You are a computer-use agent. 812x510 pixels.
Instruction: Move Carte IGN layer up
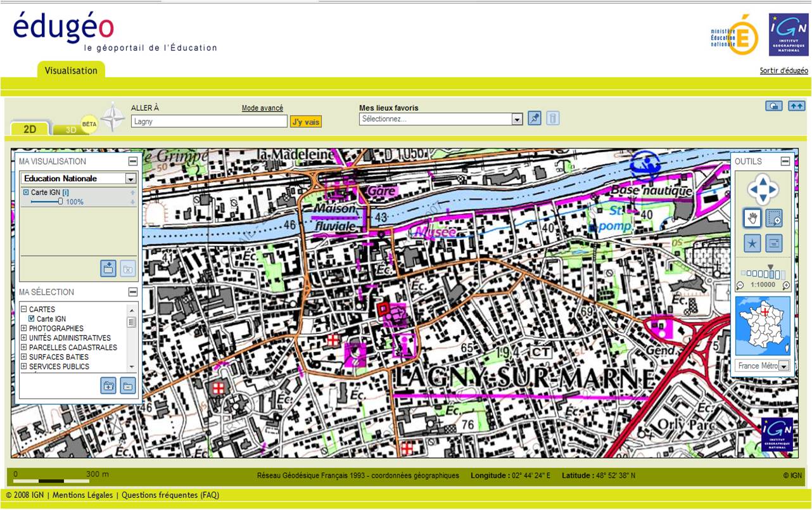pyautogui.click(x=132, y=193)
